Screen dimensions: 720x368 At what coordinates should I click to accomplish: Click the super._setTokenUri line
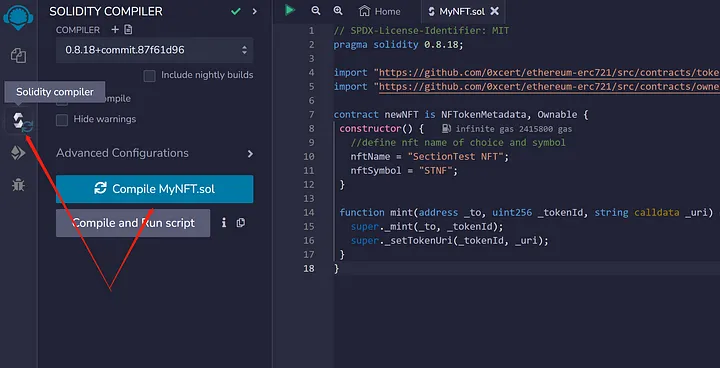point(450,240)
